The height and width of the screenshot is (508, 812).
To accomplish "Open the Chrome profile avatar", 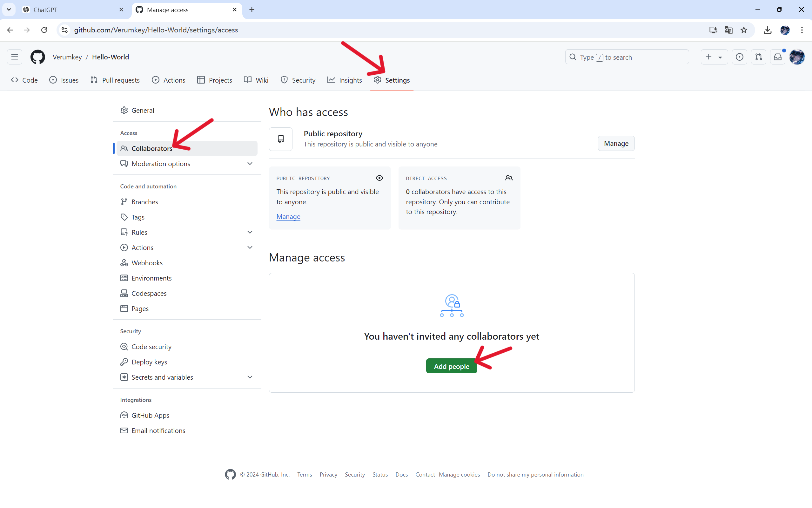I will (785, 30).
